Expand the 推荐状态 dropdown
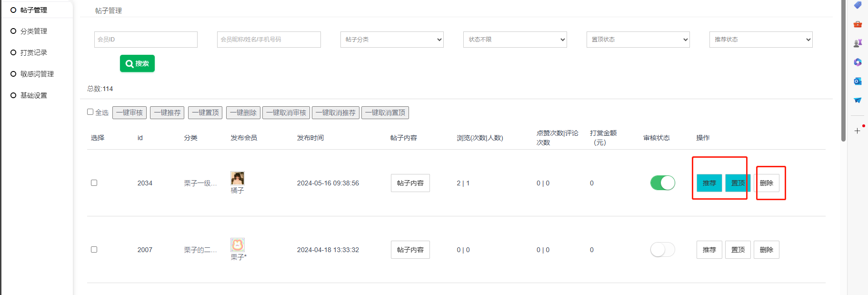Screen dimensions: 868x295 point(760,40)
